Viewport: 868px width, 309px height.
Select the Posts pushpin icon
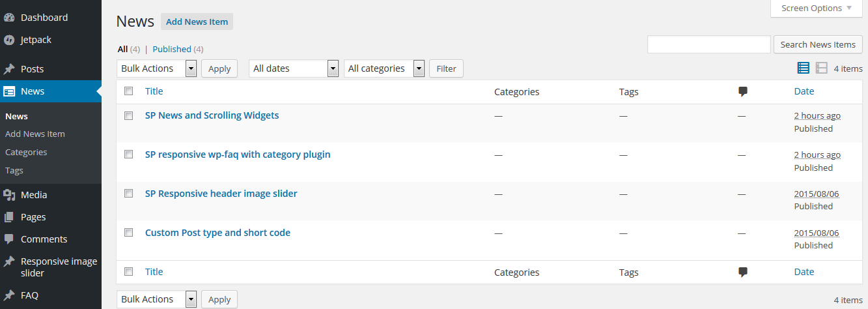pos(9,69)
